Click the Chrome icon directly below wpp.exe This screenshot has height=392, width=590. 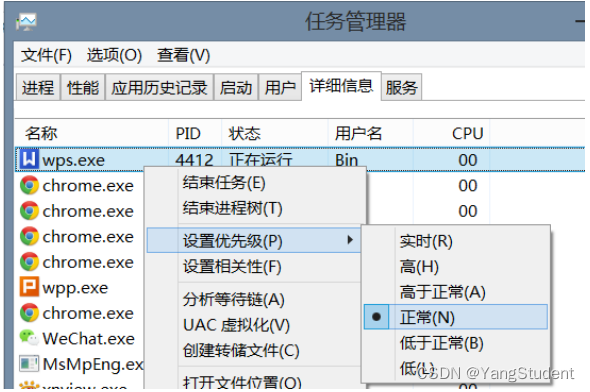[x=29, y=313]
